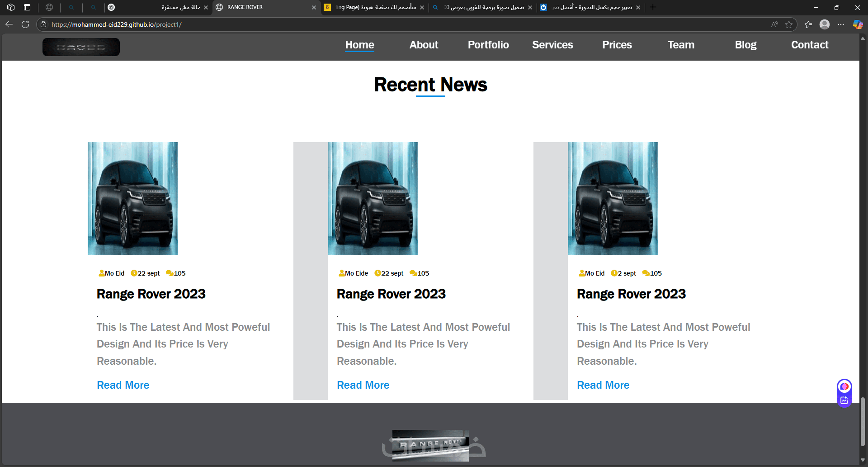Click the Range Rover logo in the footer
Screen dimensions: 868x467
tap(431, 445)
